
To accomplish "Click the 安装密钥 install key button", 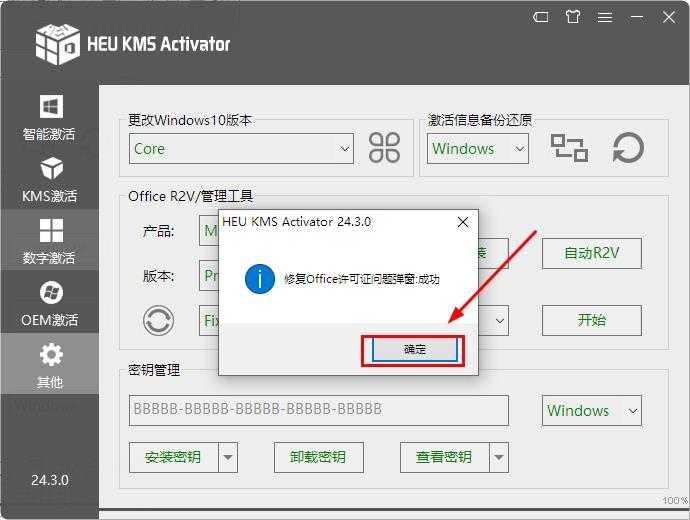I will pyautogui.click(x=173, y=458).
